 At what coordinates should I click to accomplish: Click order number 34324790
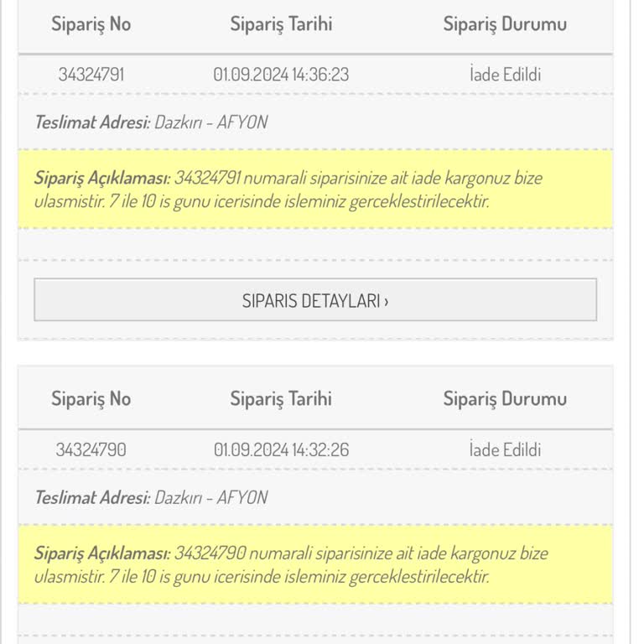pos(91,449)
